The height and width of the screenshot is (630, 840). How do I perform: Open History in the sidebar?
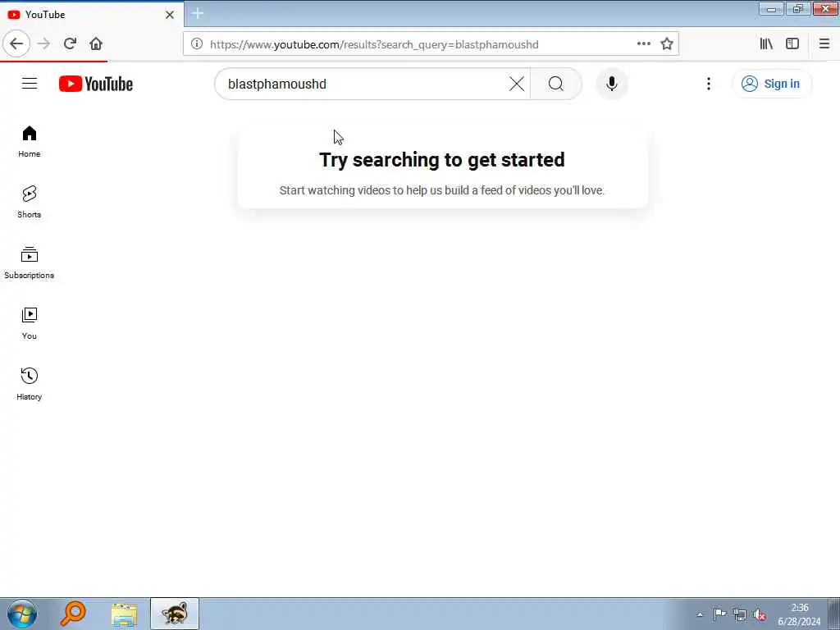29,384
